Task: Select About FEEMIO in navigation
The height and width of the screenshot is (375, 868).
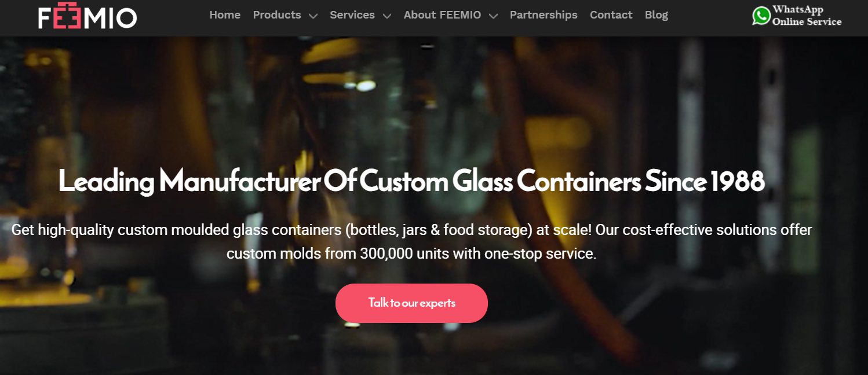Action: pos(442,15)
